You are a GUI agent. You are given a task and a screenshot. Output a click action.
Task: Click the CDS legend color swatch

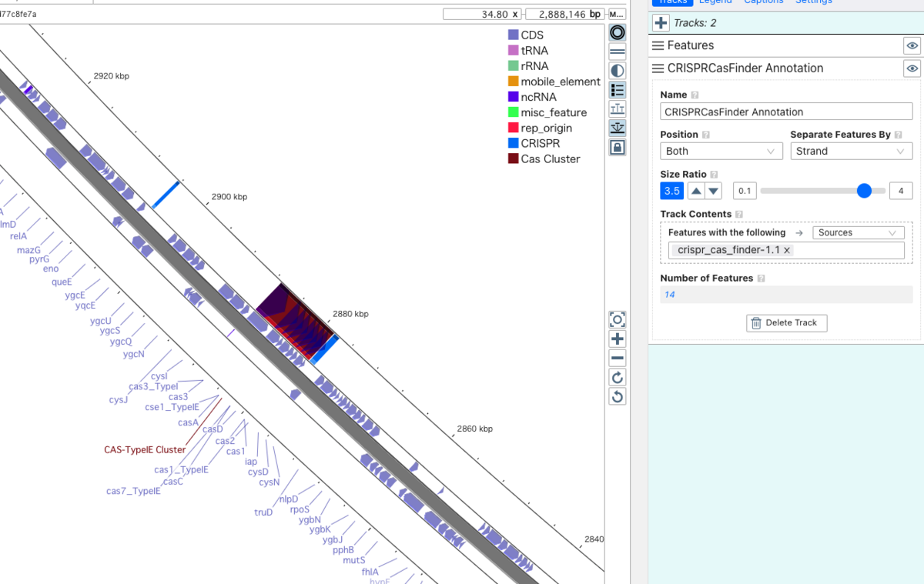point(513,35)
